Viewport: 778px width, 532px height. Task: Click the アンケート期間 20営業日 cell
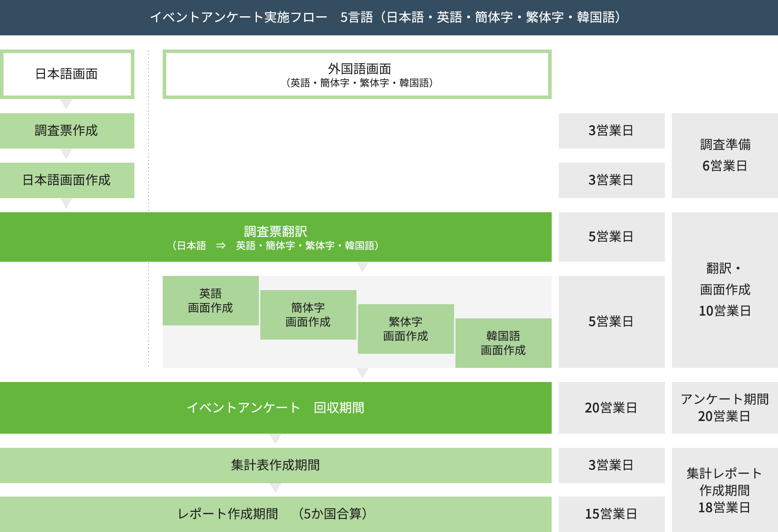pos(725,407)
